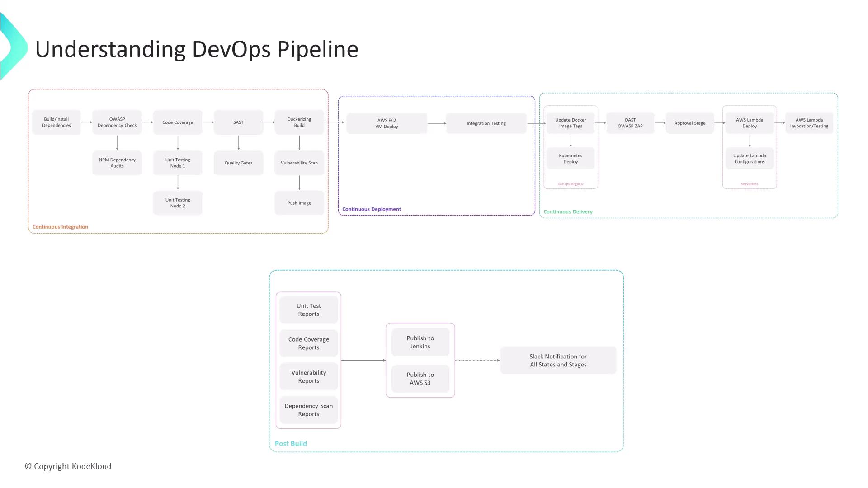Click the Quality Gates box
This screenshot has height=488, width=868.
tap(238, 163)
